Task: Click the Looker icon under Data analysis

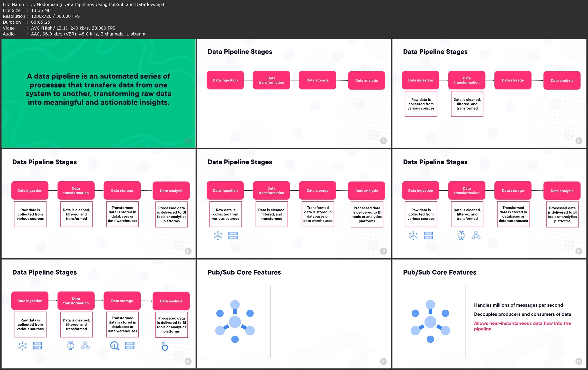Action: (165, 346)
